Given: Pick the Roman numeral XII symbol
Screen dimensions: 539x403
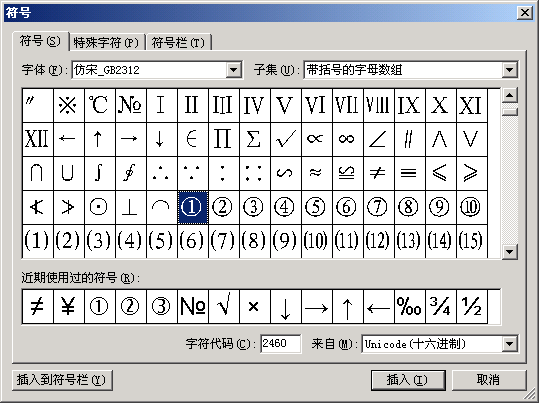Looking at the screenshot, I should point(37,139).
